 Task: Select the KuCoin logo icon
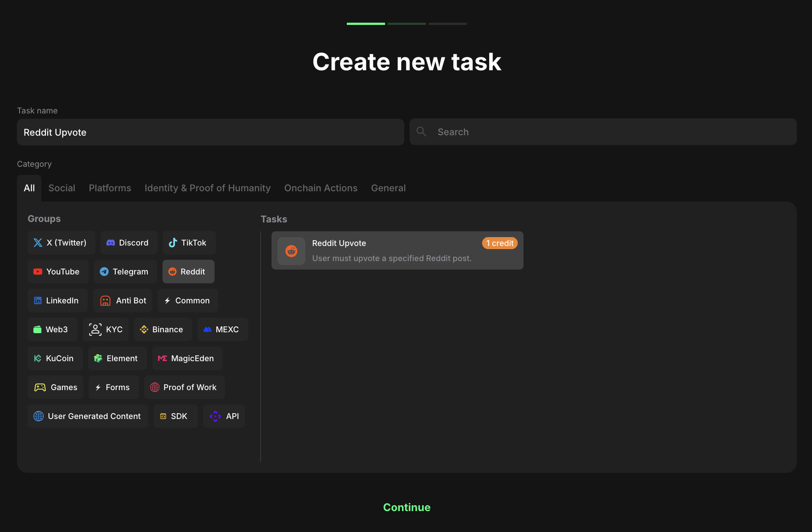pyautogui.click(x=38, y=359)
